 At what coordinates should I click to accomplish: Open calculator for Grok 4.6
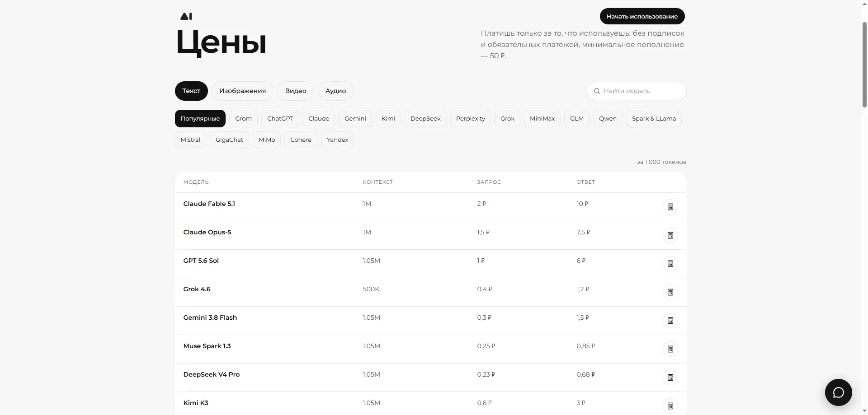(670, 292)
